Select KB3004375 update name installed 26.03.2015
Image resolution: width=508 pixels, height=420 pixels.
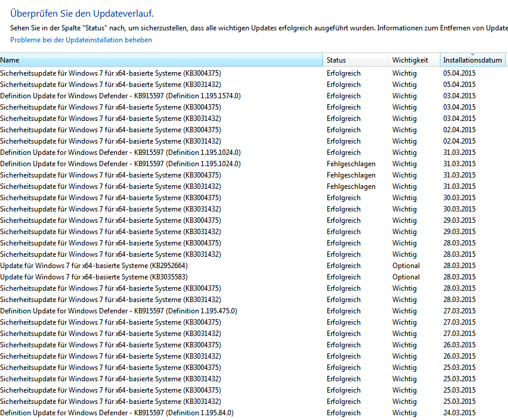click(110, 345)
